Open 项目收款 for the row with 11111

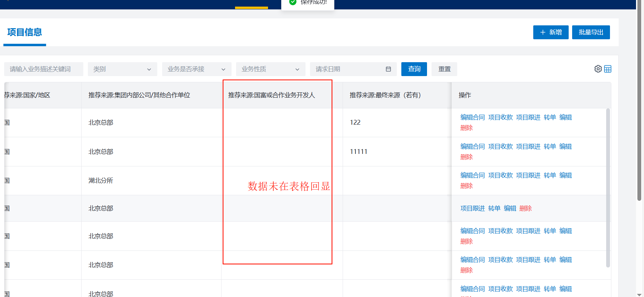(500, 147)
